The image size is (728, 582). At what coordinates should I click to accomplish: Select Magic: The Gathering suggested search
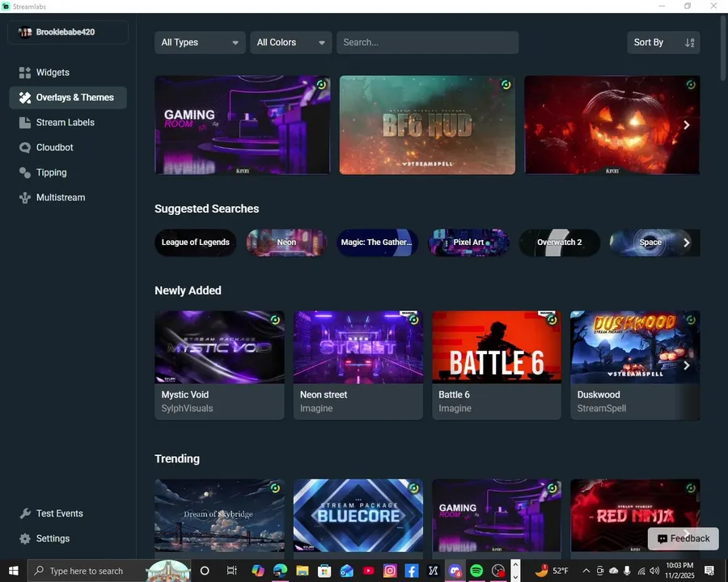click(377, 242)
